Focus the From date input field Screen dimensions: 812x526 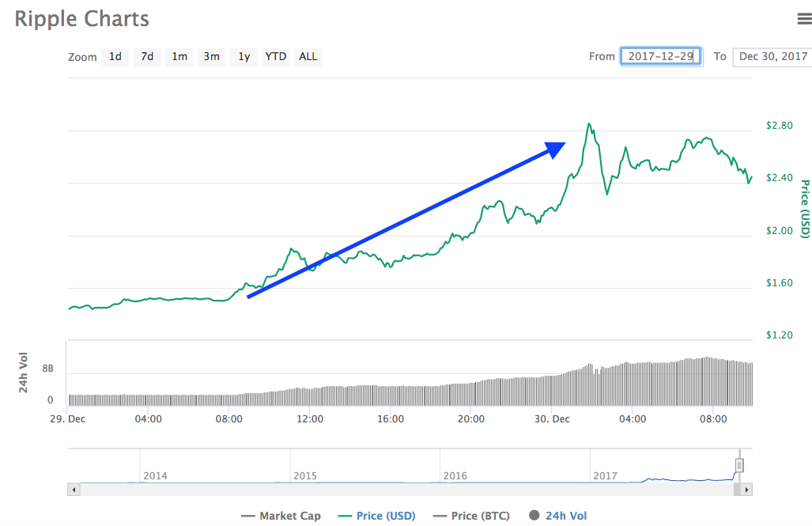(661, 56)
